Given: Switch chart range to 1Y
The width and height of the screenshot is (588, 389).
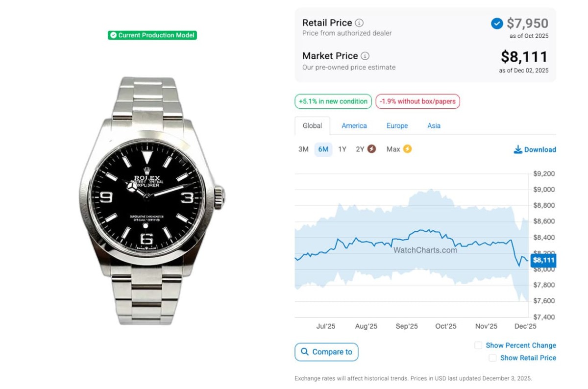Looking at the screenshot, I should pos(342,149).
